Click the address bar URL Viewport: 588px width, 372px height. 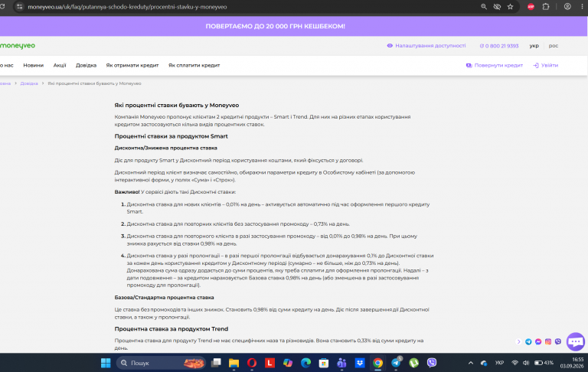pyautogui.click(x=127, y=7)
